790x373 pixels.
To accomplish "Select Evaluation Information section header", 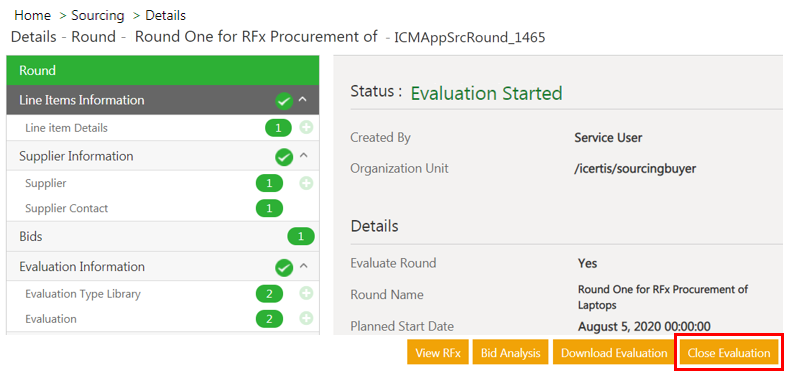I will pyautogui.click(x=163, y=266).
